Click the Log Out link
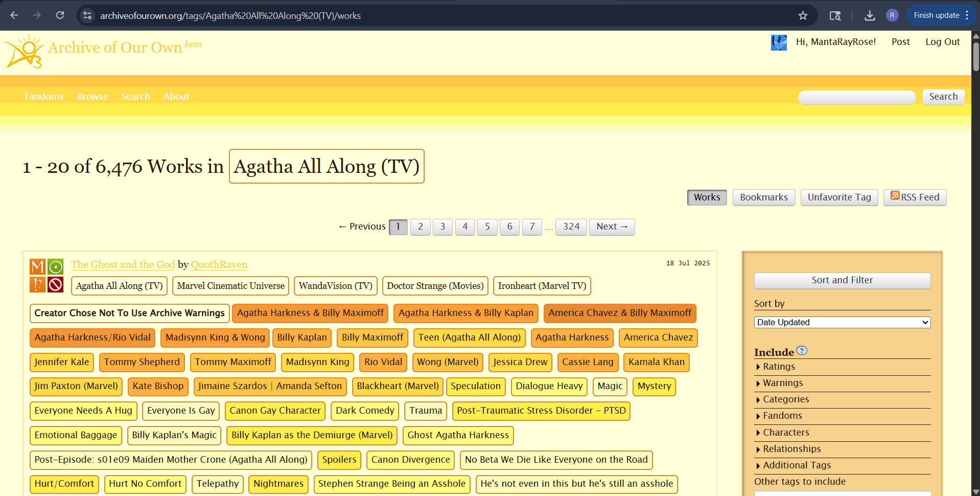980x496 pixels. [x=943, y=42]
